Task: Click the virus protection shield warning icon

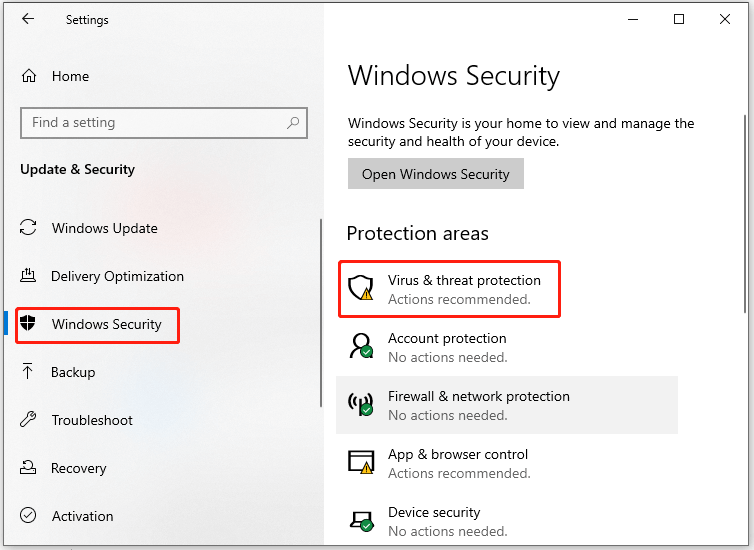Action: [361, 288]
